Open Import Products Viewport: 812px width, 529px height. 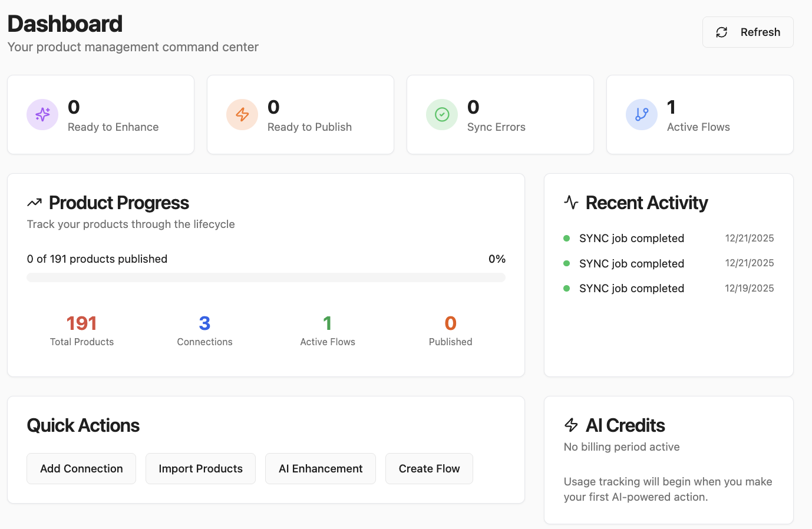[x=200, y=468]
